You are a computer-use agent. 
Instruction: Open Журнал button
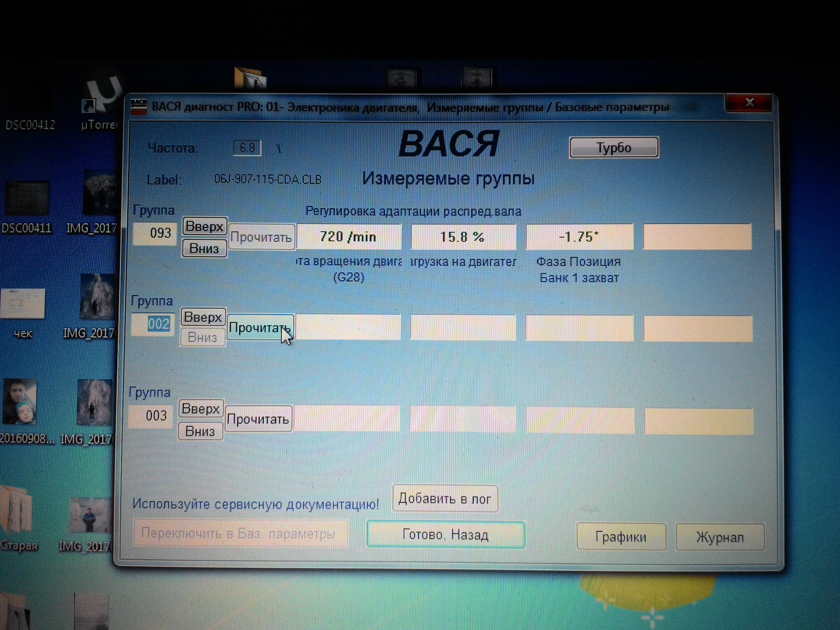(x=720, y=537)
